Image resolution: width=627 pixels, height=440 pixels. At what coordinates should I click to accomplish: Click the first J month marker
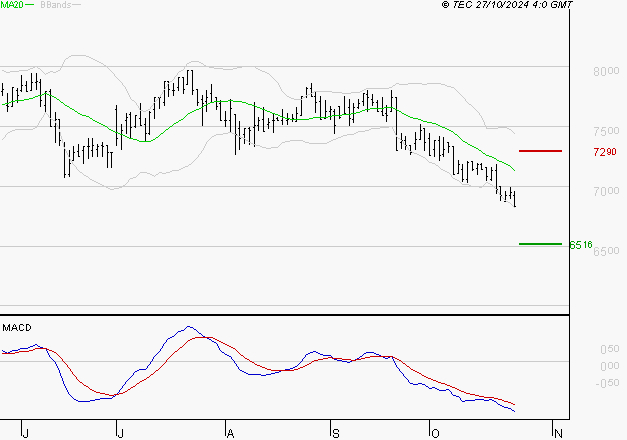(25, 433)
